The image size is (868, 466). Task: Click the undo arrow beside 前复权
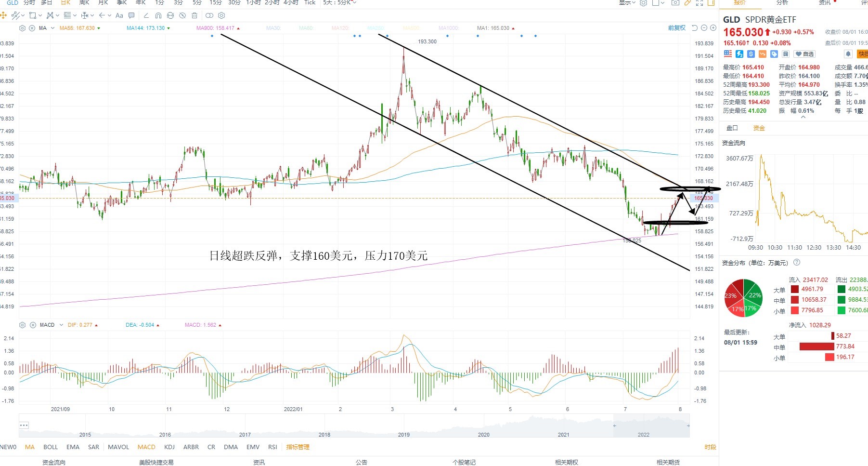pos(695,28)
